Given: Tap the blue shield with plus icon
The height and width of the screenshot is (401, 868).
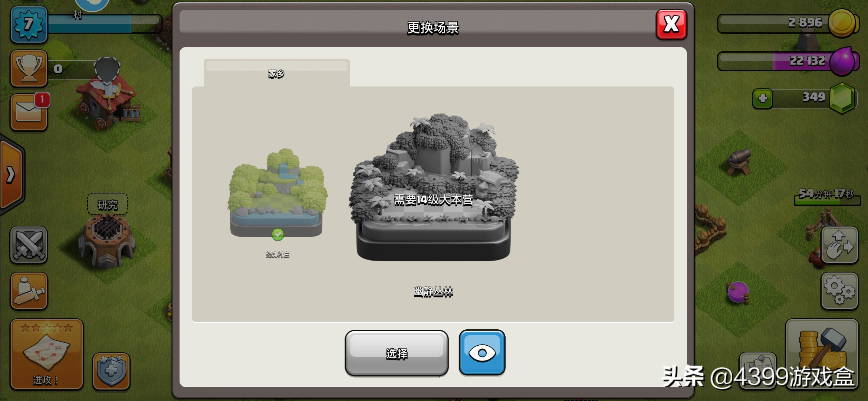Looking at the screenshot, I should pyautogui.click(x=111, y=372).
